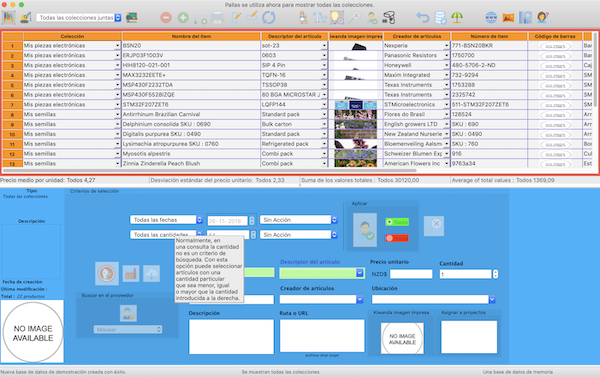The image size is (600, 377).
Task: Select the red Nada radio button
Action: click(x=397, y=238)
